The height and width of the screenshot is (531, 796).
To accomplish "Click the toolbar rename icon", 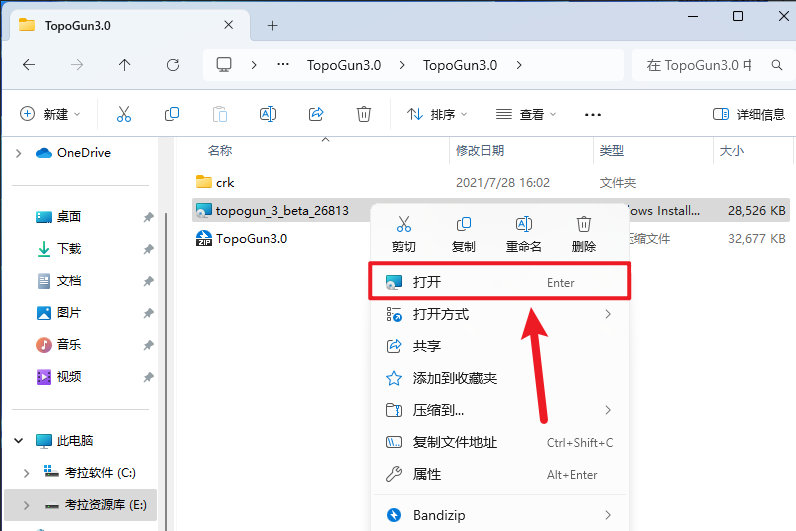I will tap(268, 114).
